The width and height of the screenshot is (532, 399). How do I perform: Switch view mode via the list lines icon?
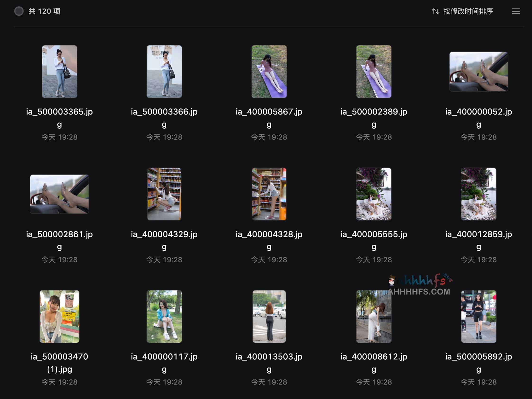[515, 11]
